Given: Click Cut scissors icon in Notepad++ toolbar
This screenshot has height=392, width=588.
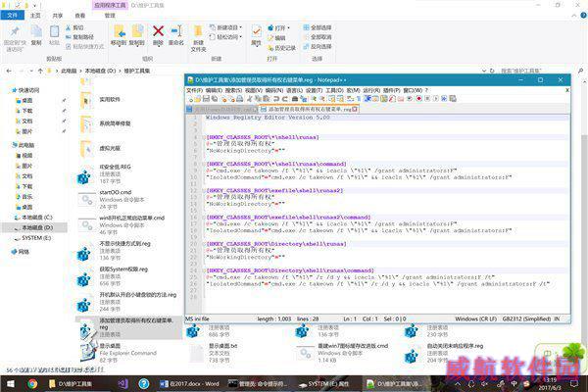Looking at the screenshot, I should [x=250, y=99].
